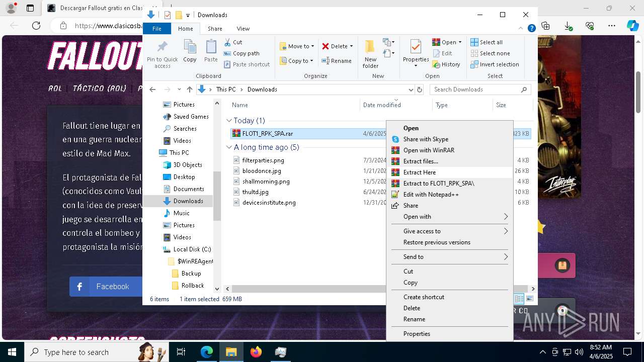Expand Open with submenu
Screen dimensions: 644x362
(450, 217)
